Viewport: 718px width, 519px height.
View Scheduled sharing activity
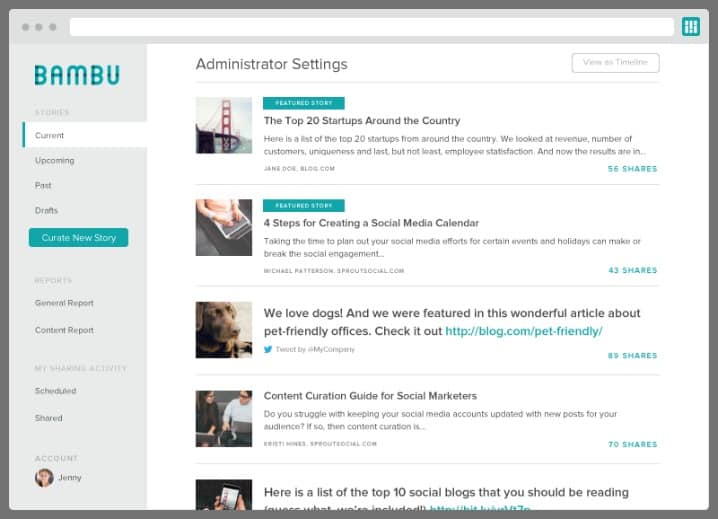point(55,391)
